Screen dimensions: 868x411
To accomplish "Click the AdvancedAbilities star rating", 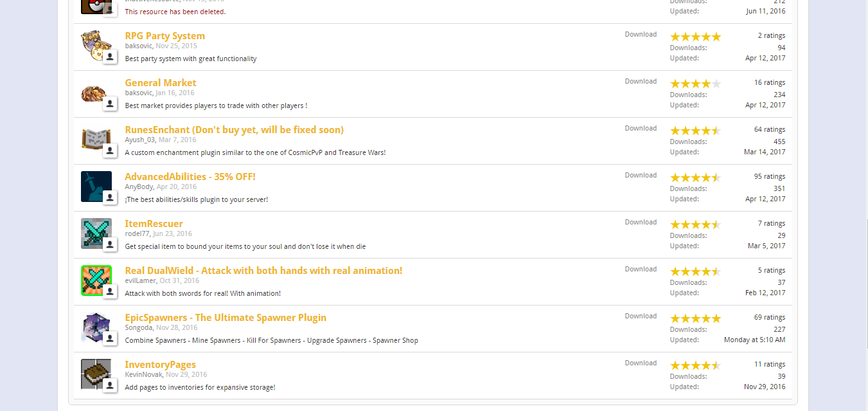I will tap(695, 178).
